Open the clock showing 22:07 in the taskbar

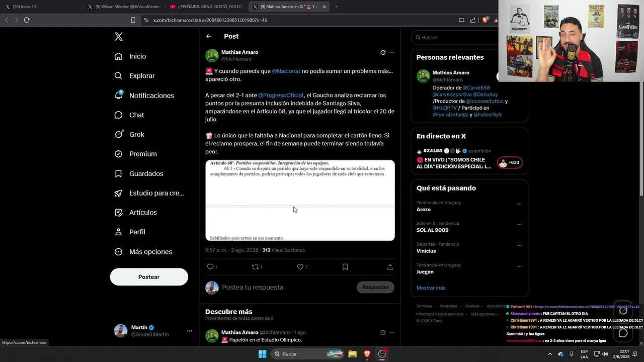621,354
